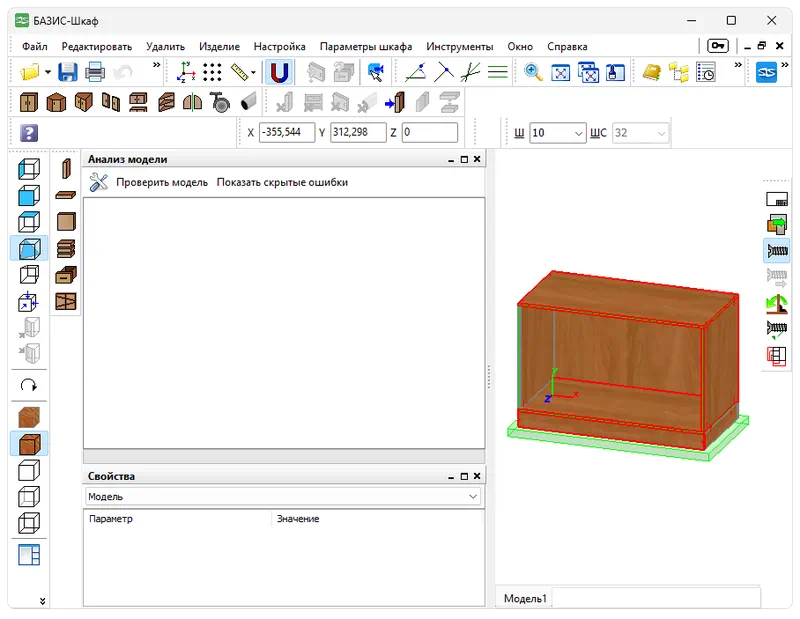This screenshot has height=619, width=800.
Task: Open the Ш combo box showing 10
Action: tap(558, 133)
